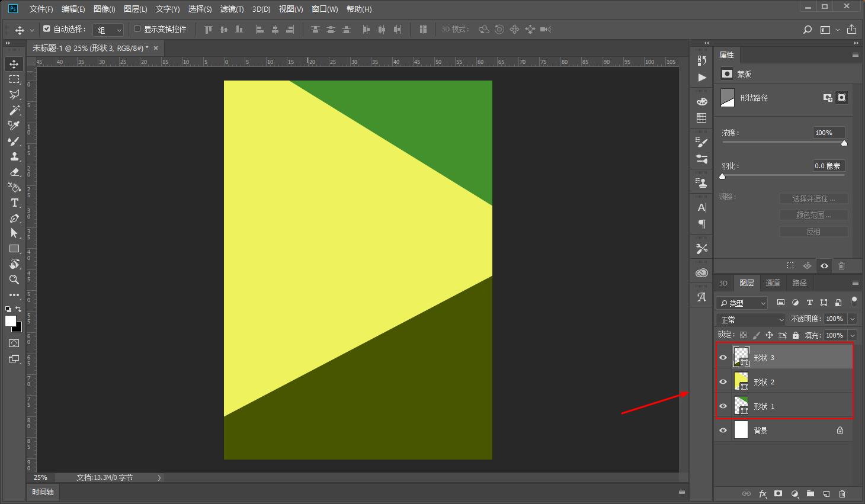Hide the 形状 2 layer

click(x=723, y=381)
